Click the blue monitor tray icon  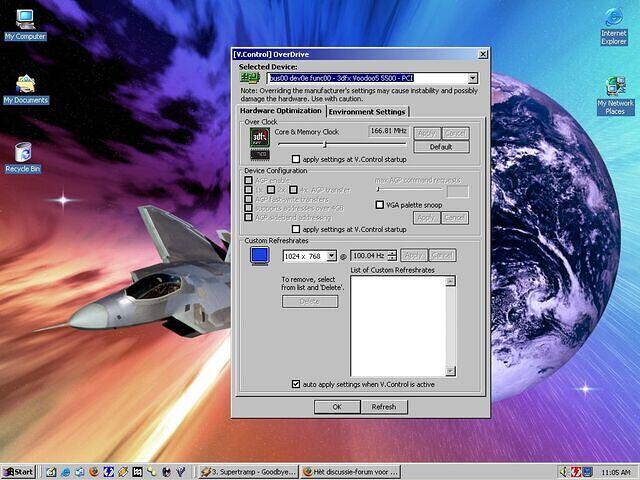[587, 472]
